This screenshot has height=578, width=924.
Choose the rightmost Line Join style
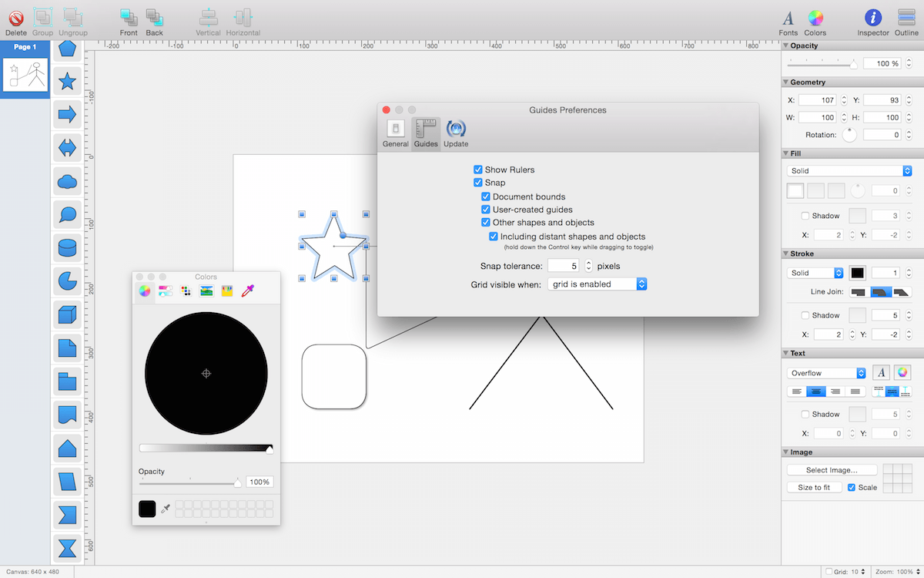pos(902,292)
